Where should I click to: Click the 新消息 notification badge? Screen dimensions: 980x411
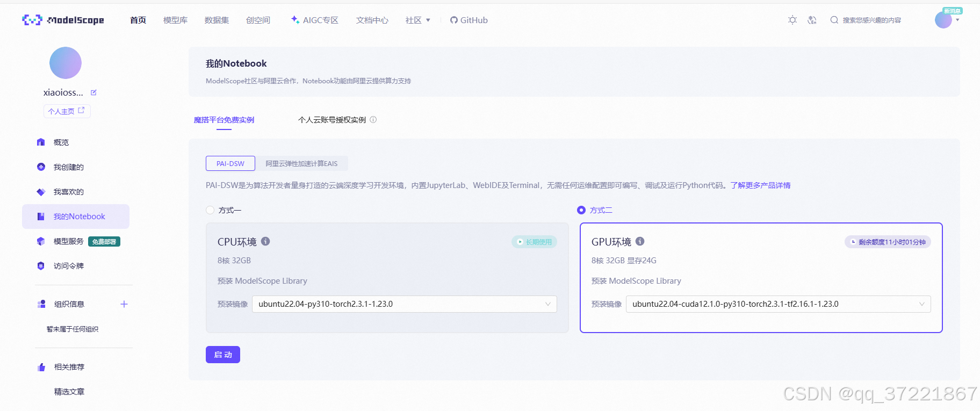[x=953, y=11]
